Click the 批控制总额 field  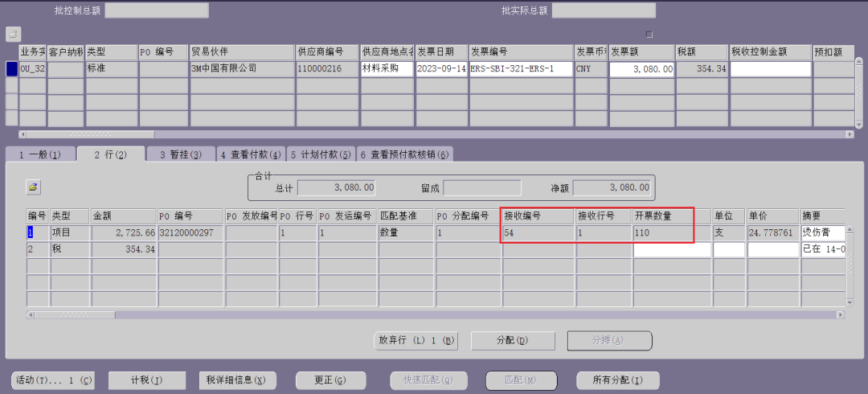pyautogui.click(x=157, y=10)
